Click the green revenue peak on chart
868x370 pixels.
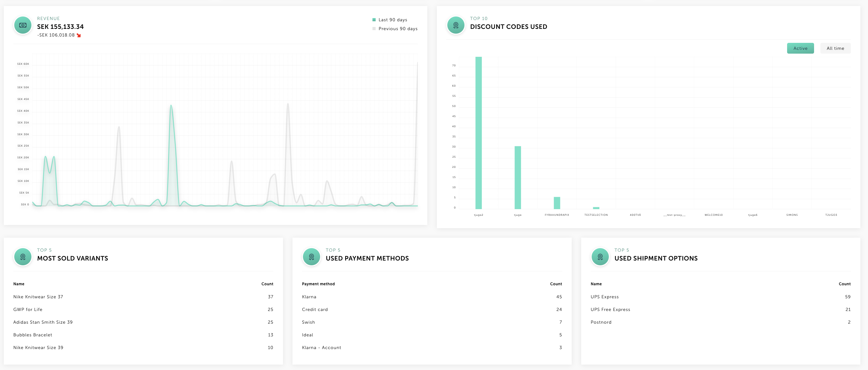click(171, 106)
